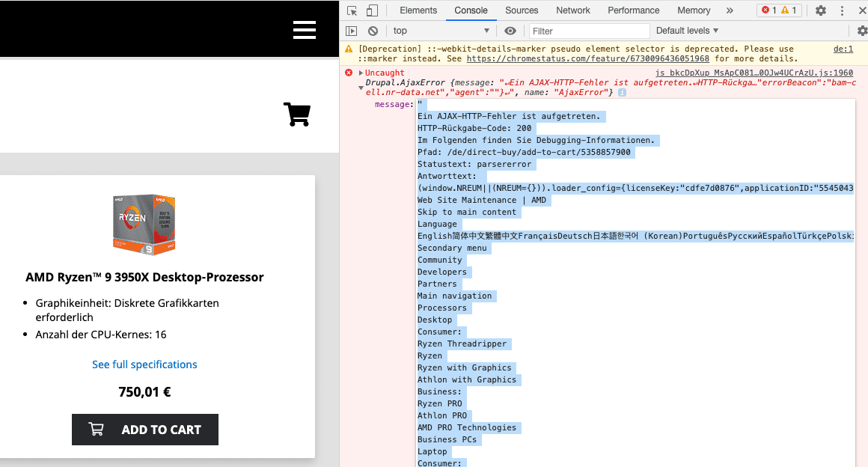Click See full specifications link
Screen dimensions: 868x467
pos(144,364)
